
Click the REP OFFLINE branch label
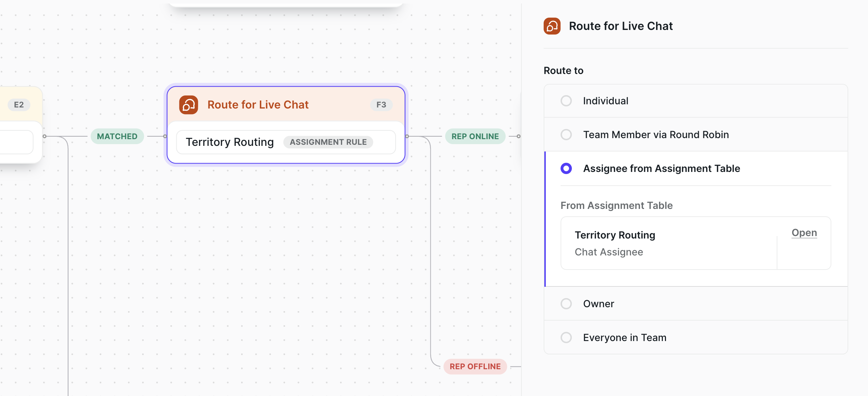(x=475, y=366)
